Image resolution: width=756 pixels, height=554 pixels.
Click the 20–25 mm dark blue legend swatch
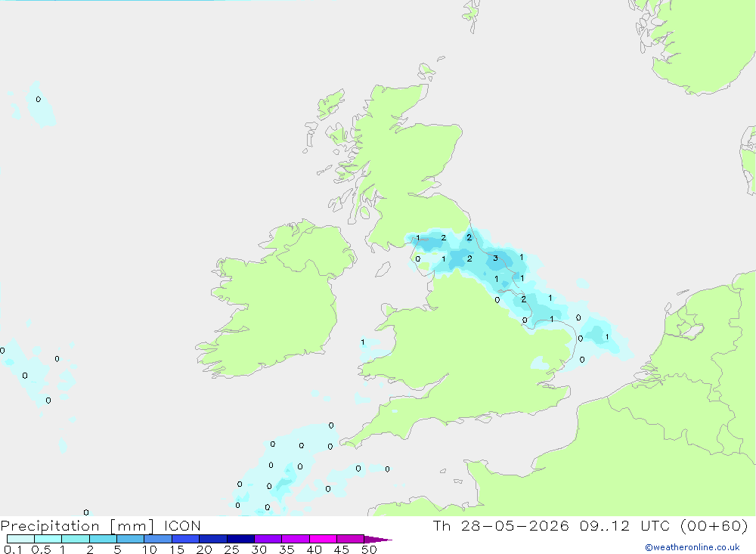[x=212, y=539]
